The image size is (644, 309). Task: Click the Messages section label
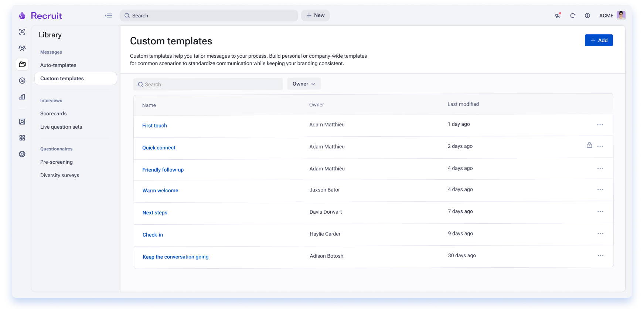(x=51, y=52)
